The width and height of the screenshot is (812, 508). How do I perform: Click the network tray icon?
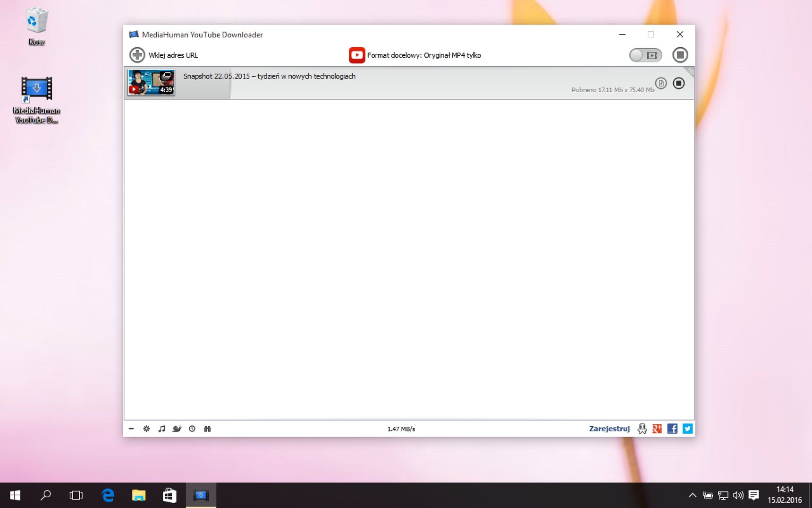[723, 495]
